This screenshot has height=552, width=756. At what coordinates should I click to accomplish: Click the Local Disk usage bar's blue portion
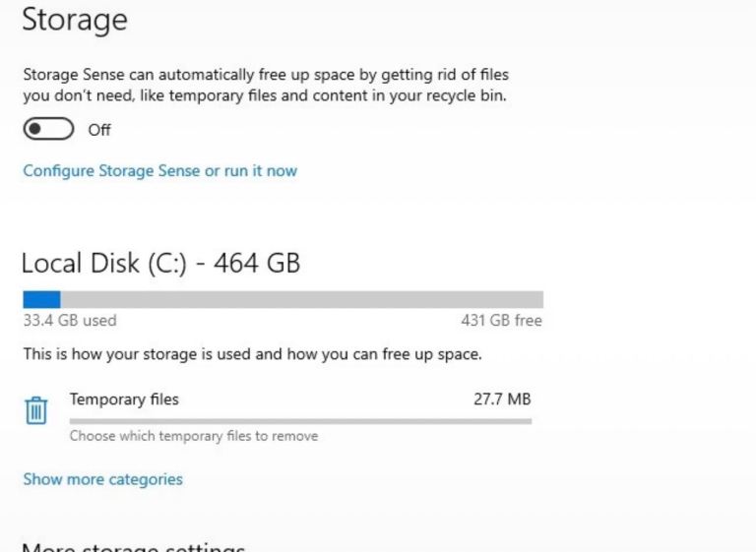pos(41,299)
